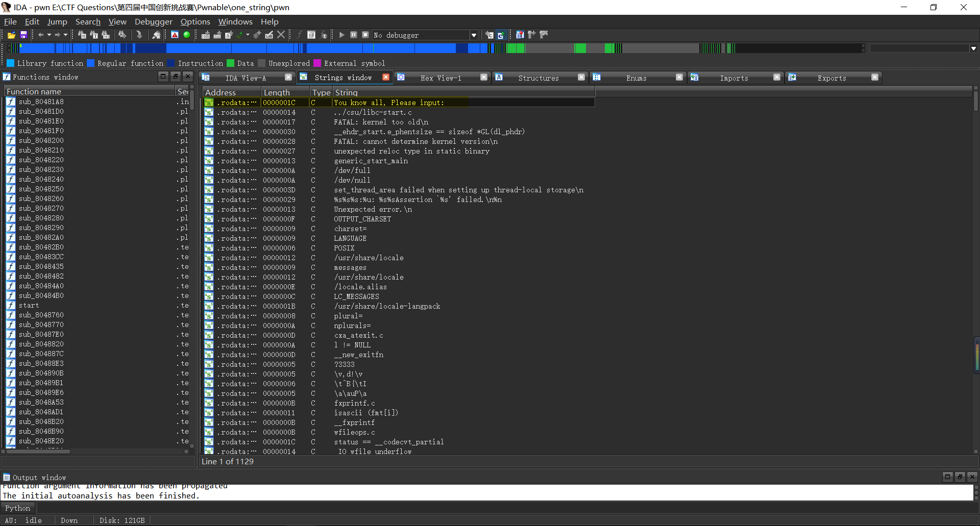Viewport: 980px width, 526px height.
Task: Click the pause process toolbar icon
Action: click(x=353, y=35)
